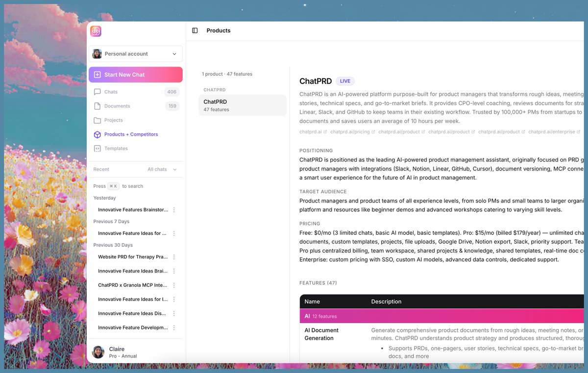This screenshot has width=588, height=373.
Task: Click the 159 documents count badge
Action: [x=172, y=106]
